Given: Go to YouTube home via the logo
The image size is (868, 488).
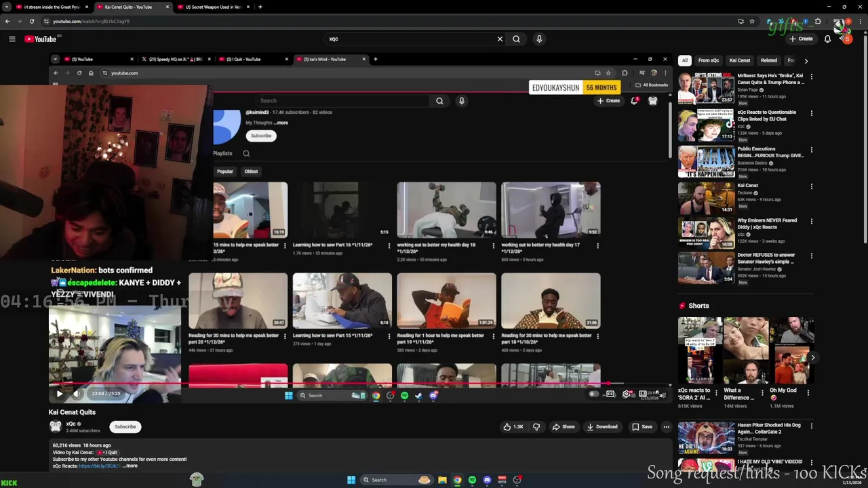Looking at the screenshot, I should [x=41, y=39].
